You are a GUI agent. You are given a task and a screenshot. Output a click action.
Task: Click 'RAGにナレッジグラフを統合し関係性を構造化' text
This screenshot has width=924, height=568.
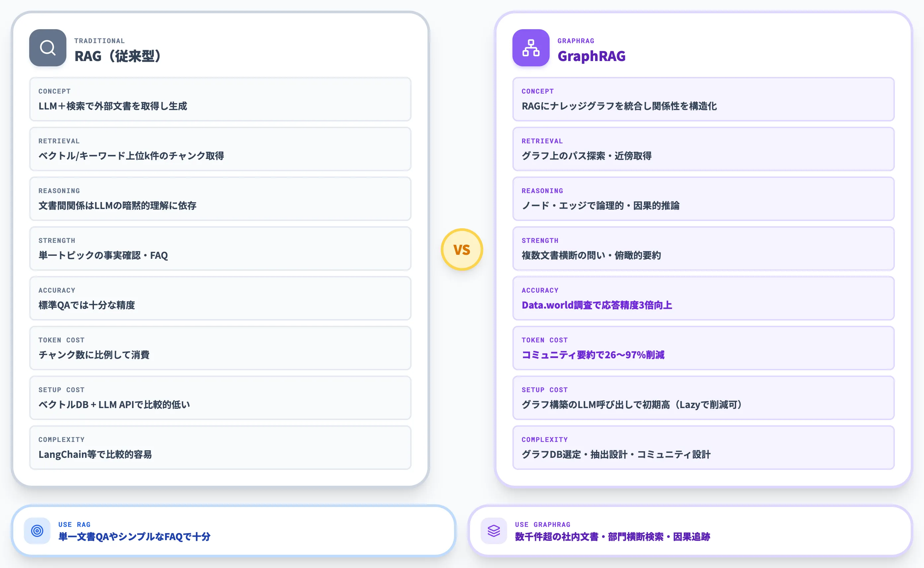619,106
